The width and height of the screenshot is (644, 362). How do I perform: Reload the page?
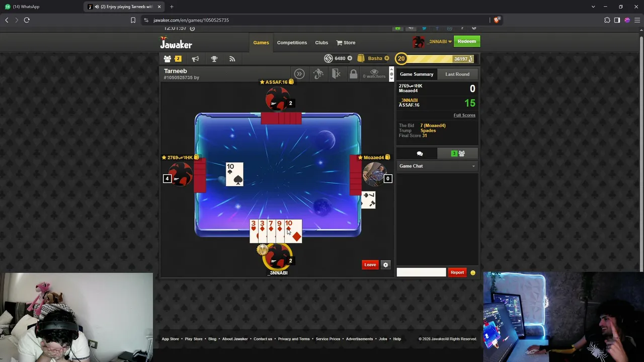[x=27, y=20]
